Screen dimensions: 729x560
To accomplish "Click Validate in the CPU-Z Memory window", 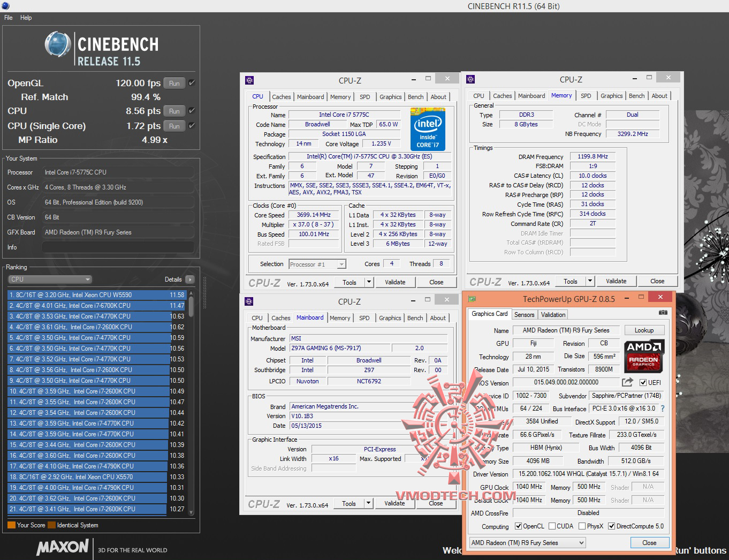I will (x=616, y=281).
